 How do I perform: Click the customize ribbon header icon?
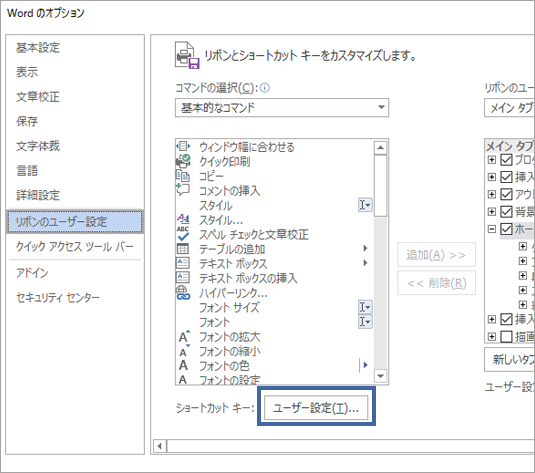(187, 55)
